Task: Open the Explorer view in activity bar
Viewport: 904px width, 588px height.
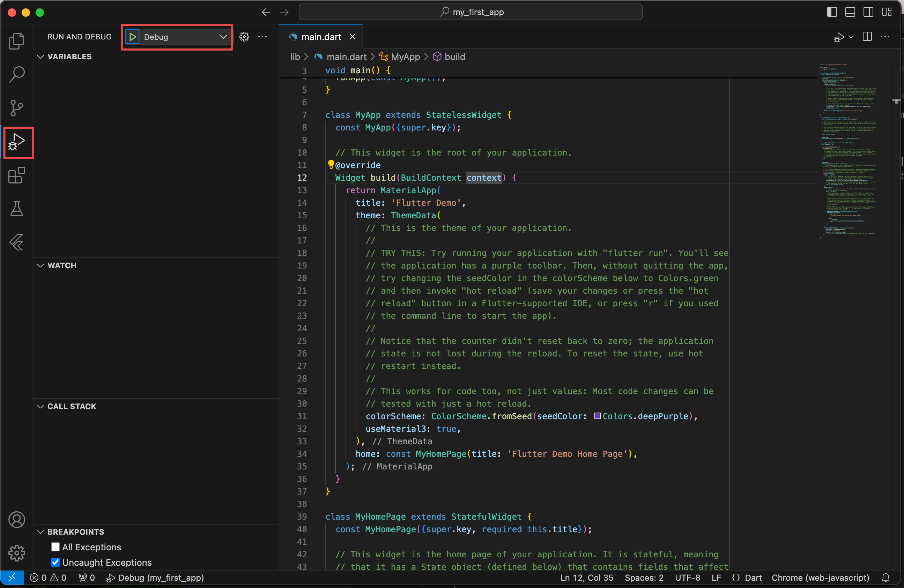Action: pos(16,40)
